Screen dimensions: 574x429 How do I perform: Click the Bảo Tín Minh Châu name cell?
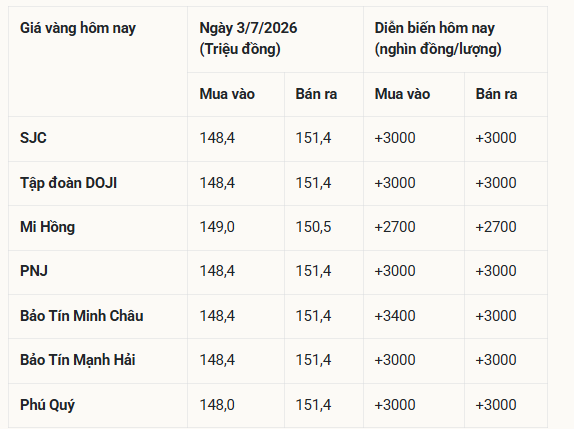tap(82, 316)
